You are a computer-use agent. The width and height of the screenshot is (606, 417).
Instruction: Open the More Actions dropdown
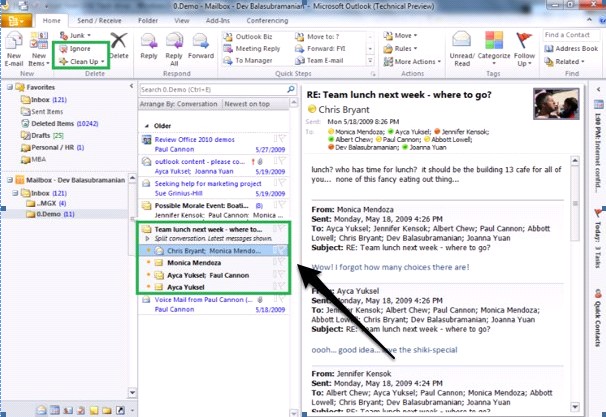click(412, 61)
